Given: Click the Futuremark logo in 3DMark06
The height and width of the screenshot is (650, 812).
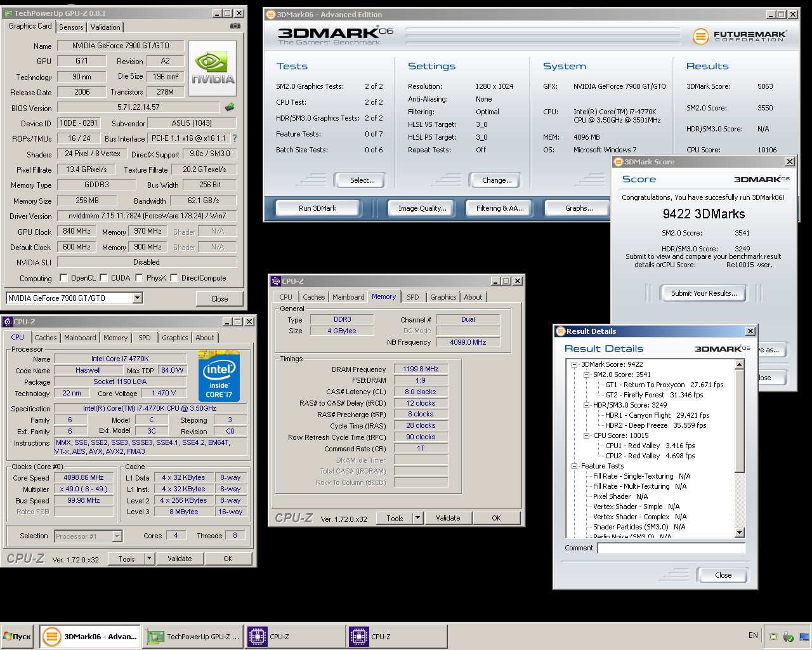Looking at the screenshot, I should [x=740, y=36].
